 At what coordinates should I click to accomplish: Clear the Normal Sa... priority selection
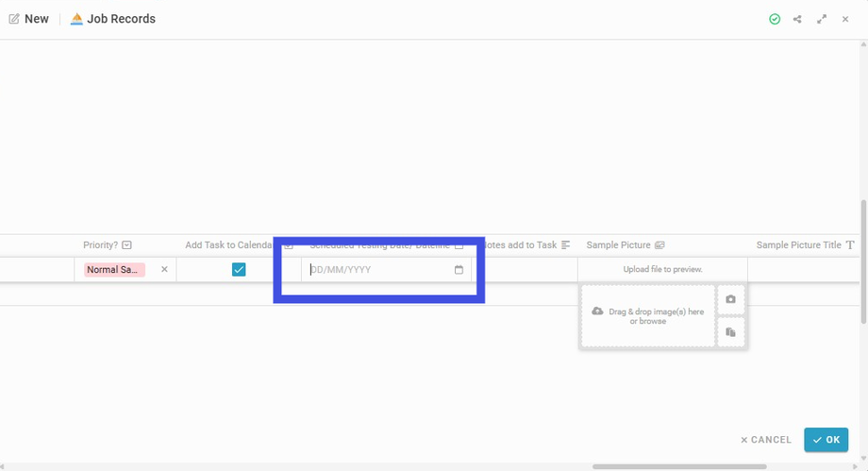[164, 269]
